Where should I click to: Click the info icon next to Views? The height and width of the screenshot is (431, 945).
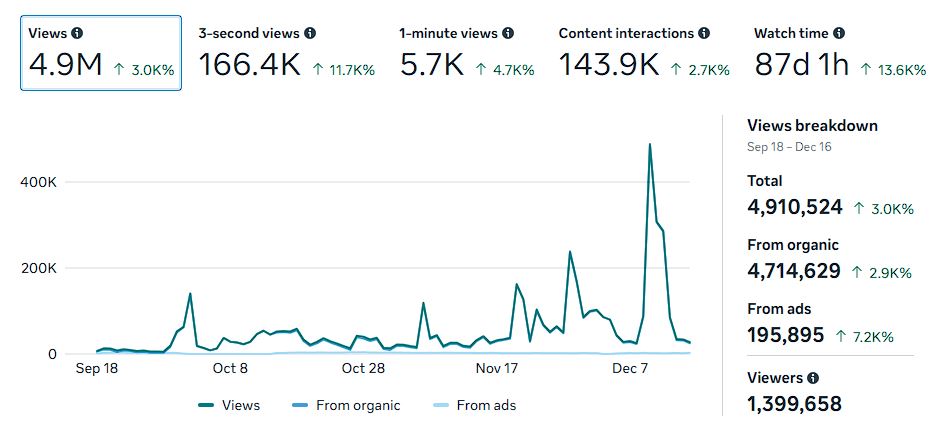77,33
